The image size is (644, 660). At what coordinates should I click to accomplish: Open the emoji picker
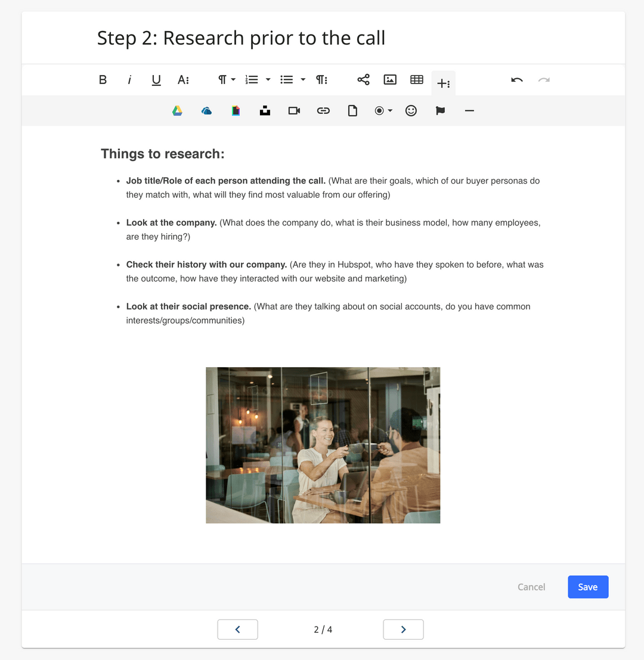tap(411, 111)
